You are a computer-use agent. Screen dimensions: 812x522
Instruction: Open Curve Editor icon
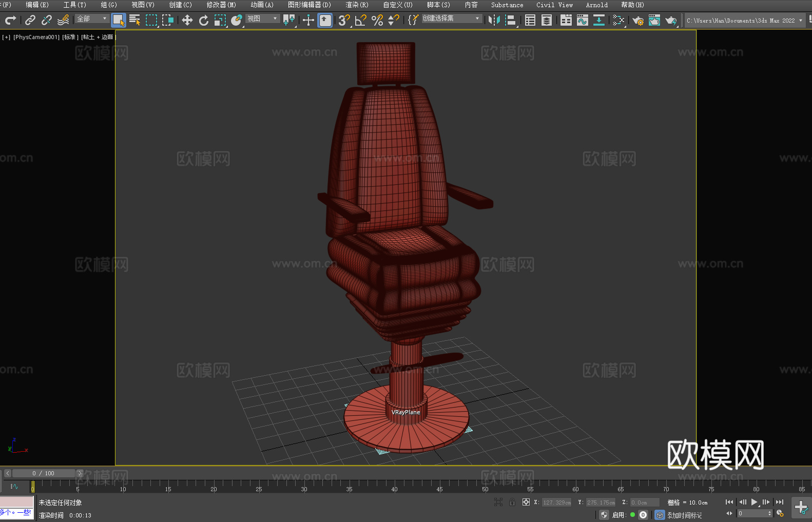point(583,20)
